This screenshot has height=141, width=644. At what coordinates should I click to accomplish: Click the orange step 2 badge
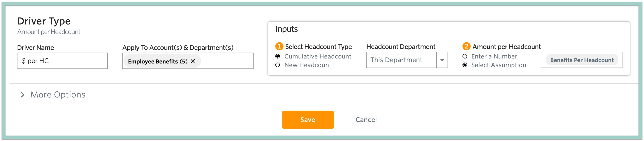tap(466, 46)
